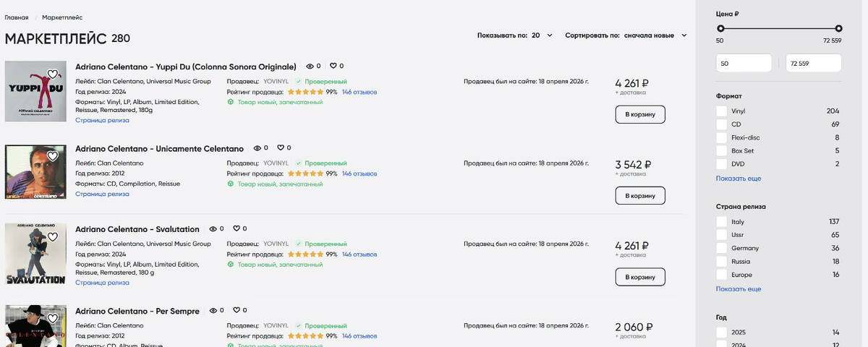
Task: Click eye views icon beside Svalutation title
Action: point(213,229)
